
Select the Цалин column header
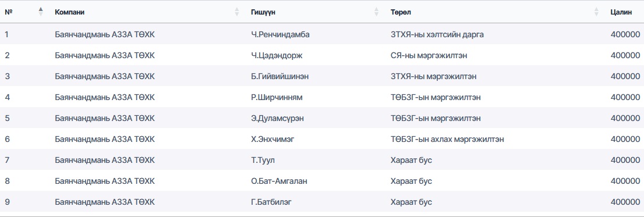point(621,12)
